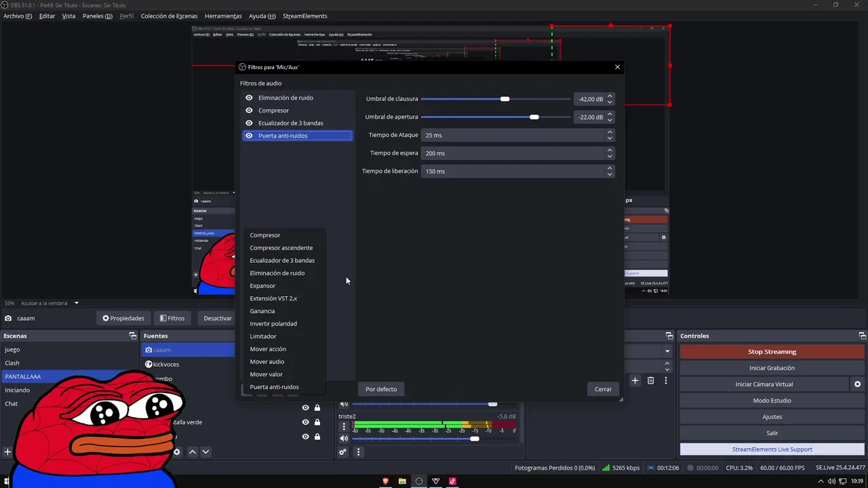Add a scene transition with plus icon
The height and width of the screenshot is (488, 868).
pos(635,381)
